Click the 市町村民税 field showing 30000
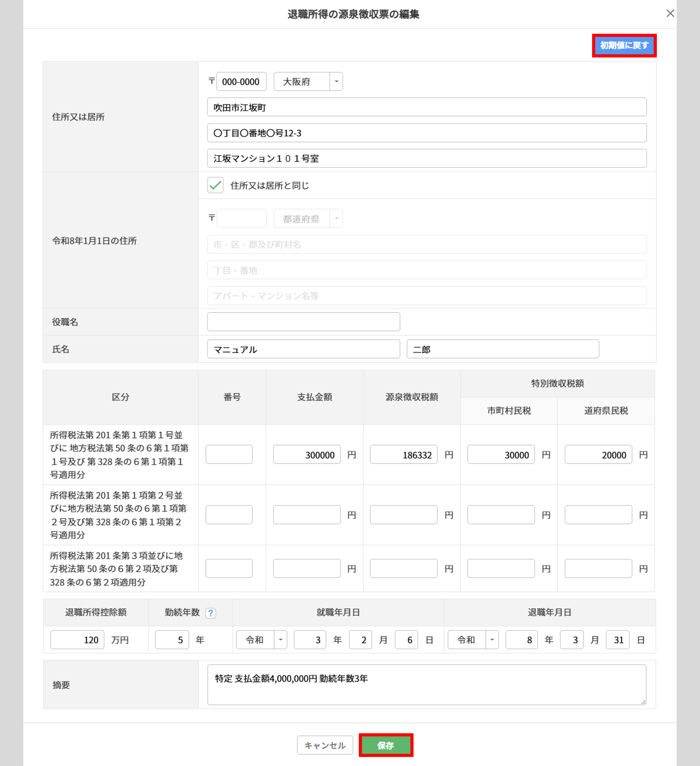Screen dimensions: 700x766 [501, 455]
